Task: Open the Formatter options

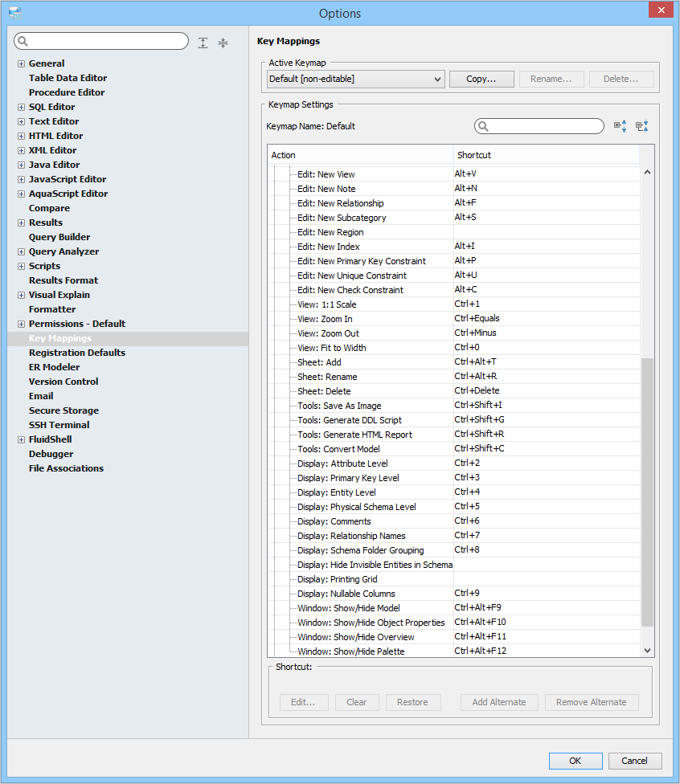Action: (52, 309)
